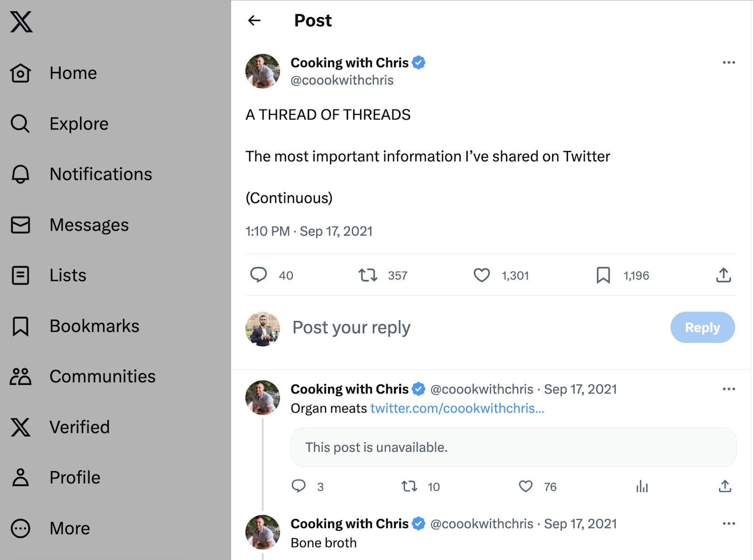
Task: Like the main thread post
Action: tap(481, 275)
